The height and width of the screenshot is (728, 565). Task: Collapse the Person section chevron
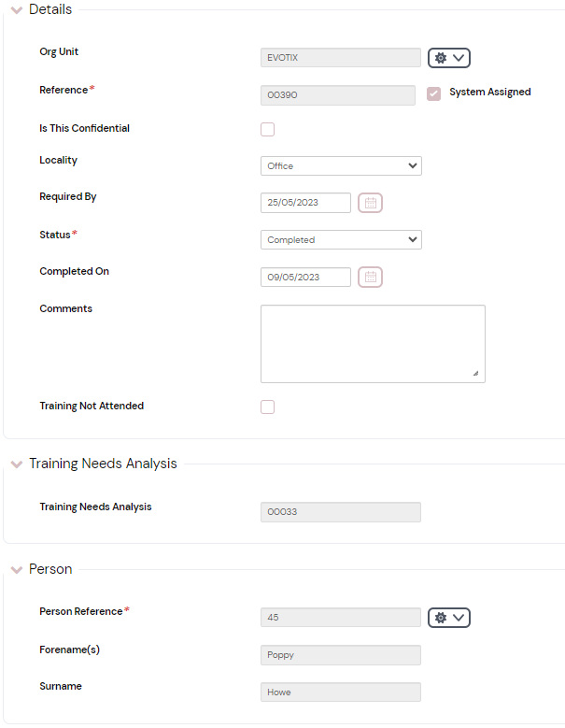tap(17, 569)
